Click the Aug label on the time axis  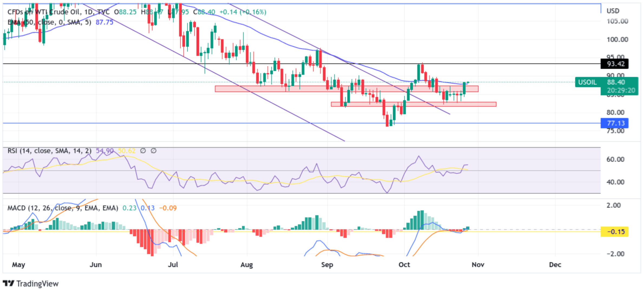(247, 265)
